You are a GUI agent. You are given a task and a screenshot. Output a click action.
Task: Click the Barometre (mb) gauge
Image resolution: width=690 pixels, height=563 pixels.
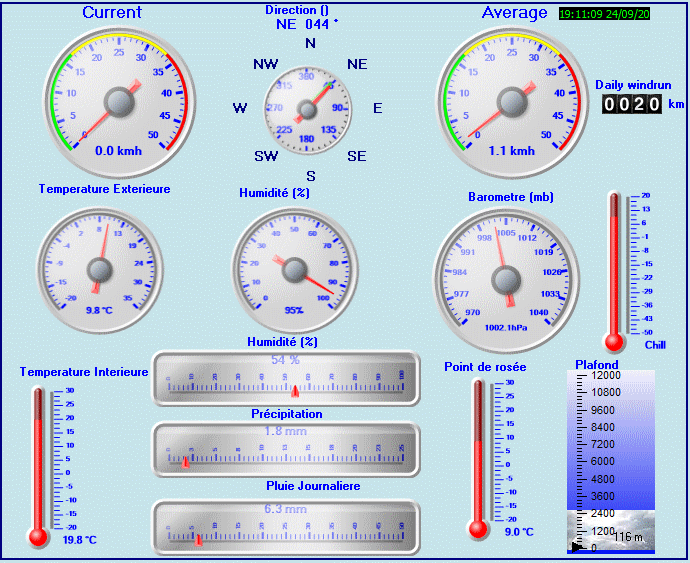pos(506,280)
